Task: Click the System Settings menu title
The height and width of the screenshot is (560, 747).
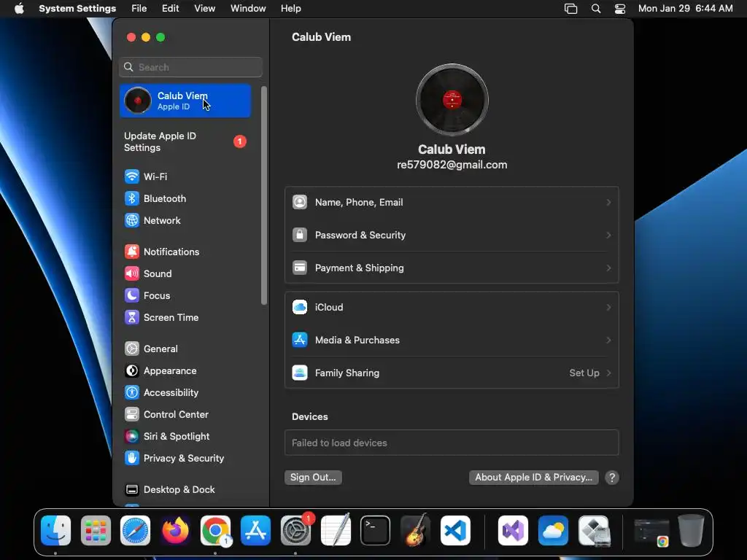Action: 77,9
